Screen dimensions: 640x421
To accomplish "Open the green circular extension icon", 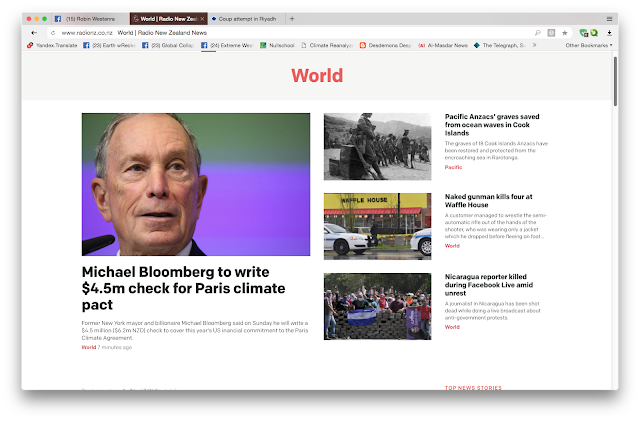I will pyautogui.click(x=594, y=33).
